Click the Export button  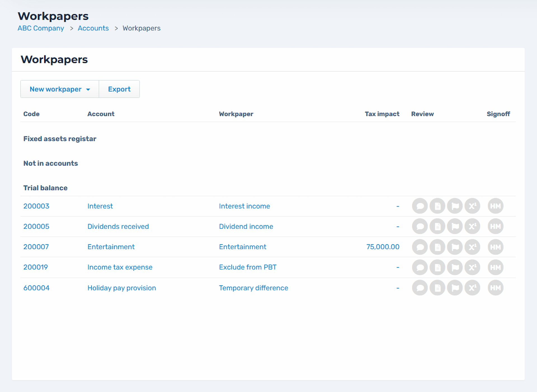coord(119,89)
